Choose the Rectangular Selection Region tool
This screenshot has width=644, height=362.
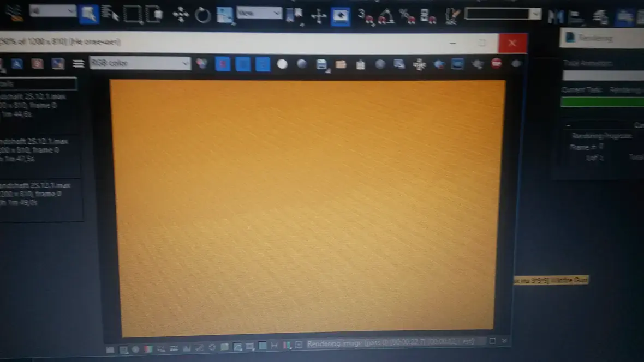click(133, 15)
